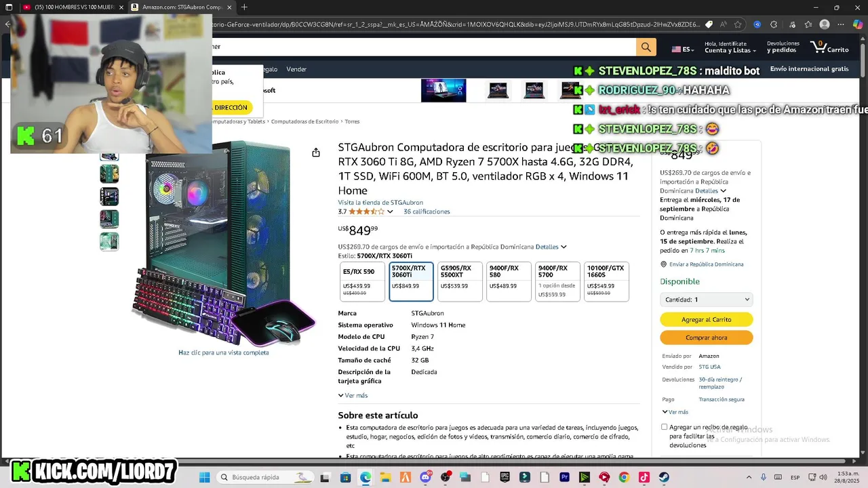Open the favorites list icon in Edge toolbar
868x488 pixels.
tap(808, 24)
